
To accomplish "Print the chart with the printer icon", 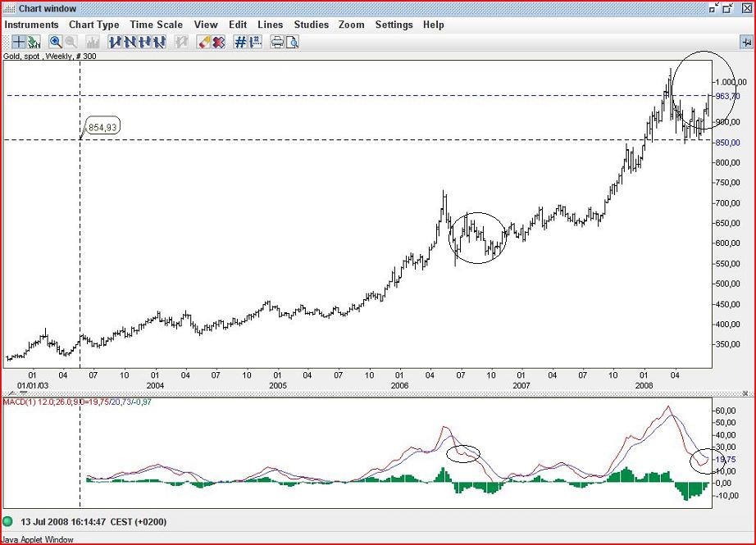I will point(277,43).
